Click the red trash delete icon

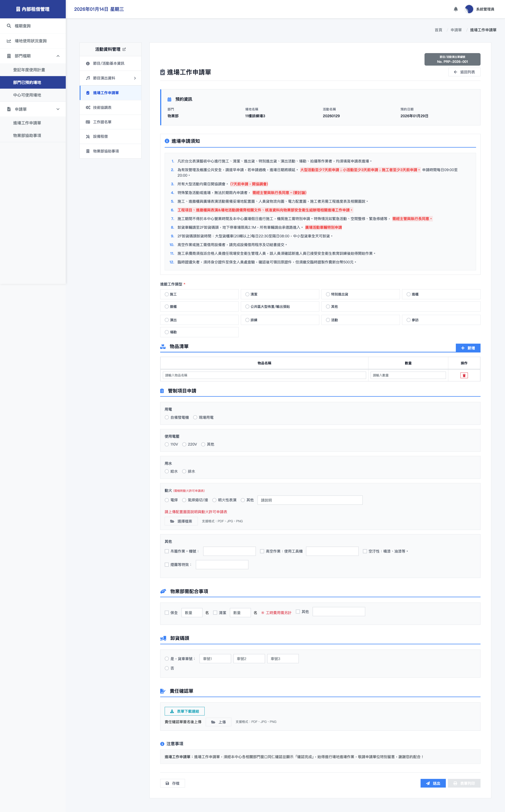click(464, 375)
